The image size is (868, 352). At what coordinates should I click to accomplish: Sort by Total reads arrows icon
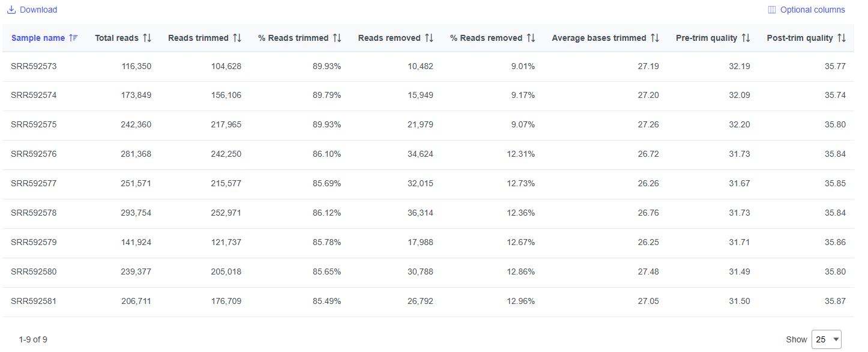pos(147,38)
